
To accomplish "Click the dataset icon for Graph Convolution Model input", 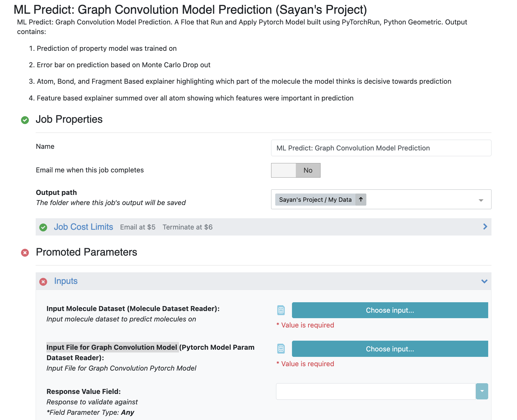I will 281,349.
